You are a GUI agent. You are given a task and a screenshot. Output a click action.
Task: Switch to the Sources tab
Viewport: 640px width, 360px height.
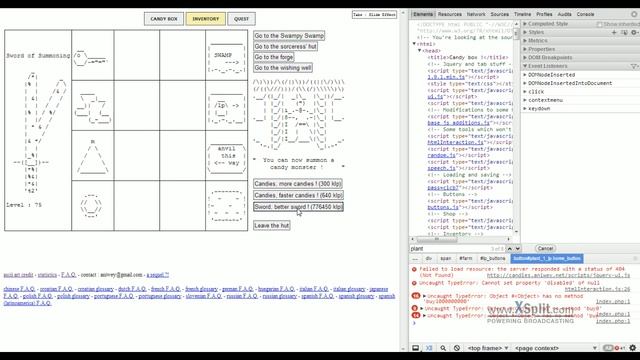(500, 14)
